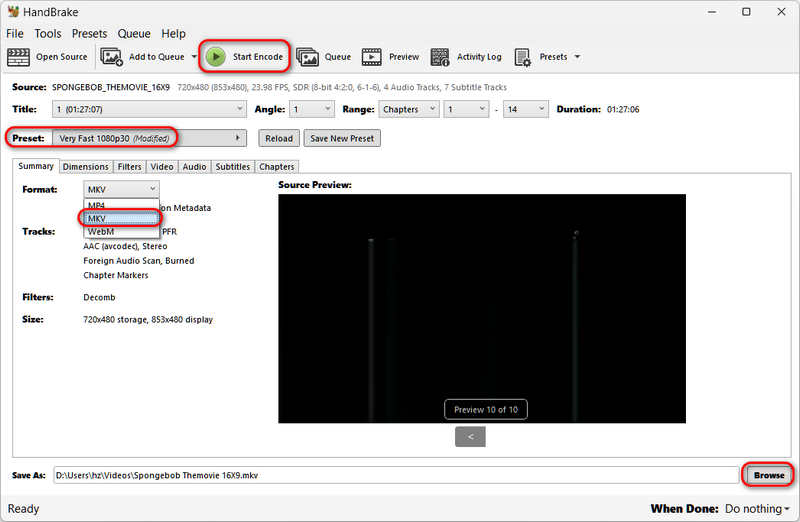Viewport: 800px width, 522px height.
Task: Open the When Done Do nothing dropdown
Action: coord(757,509)
